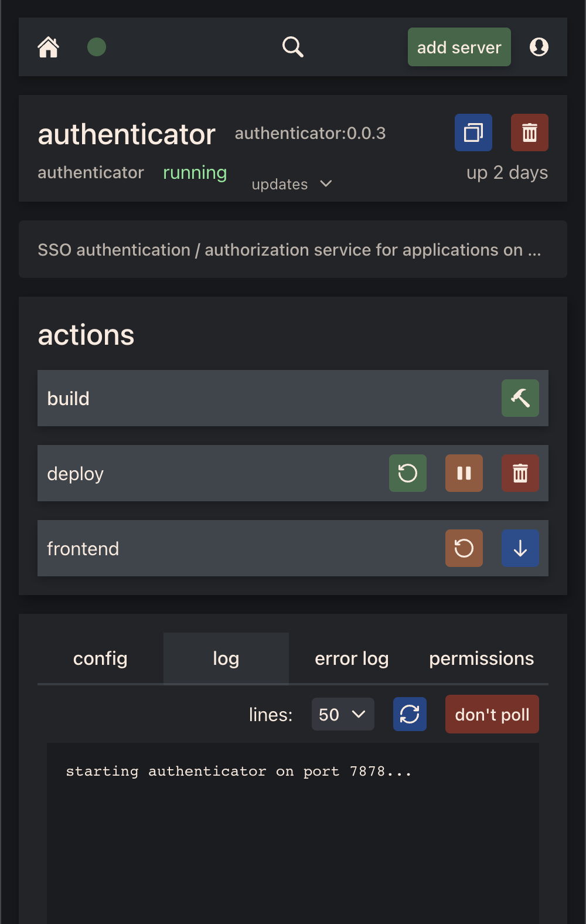Open the error log tab
The image size is (586, 924).
[352, 658]
